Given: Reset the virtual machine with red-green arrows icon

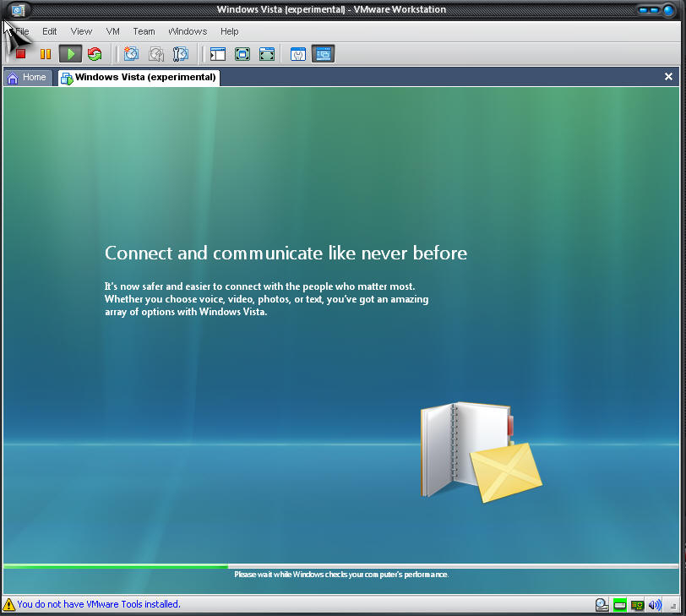Looking at the screenshot, I should 95,54.
